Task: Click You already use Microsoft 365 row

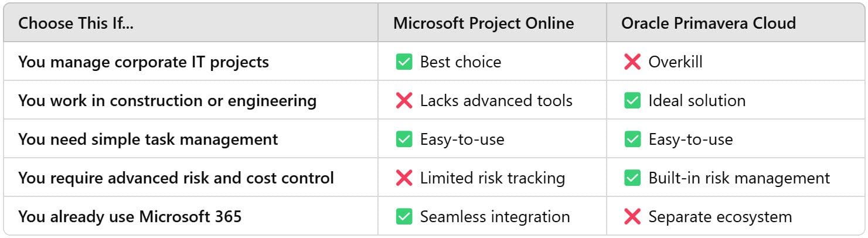Action: pyautogui.click(x=434, y=216)
